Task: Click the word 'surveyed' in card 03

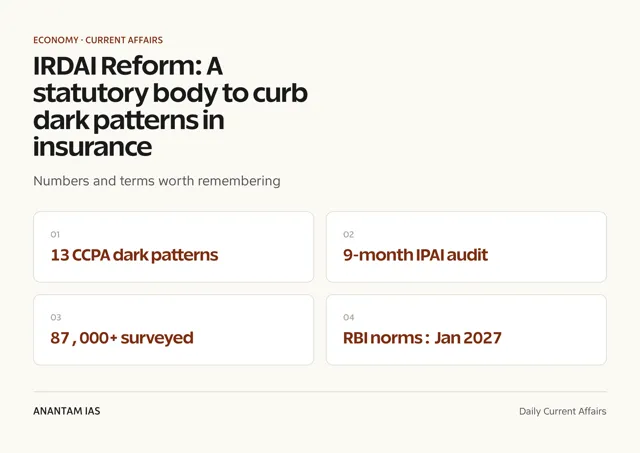Action: pyautogui.click(x=157, y=338)
